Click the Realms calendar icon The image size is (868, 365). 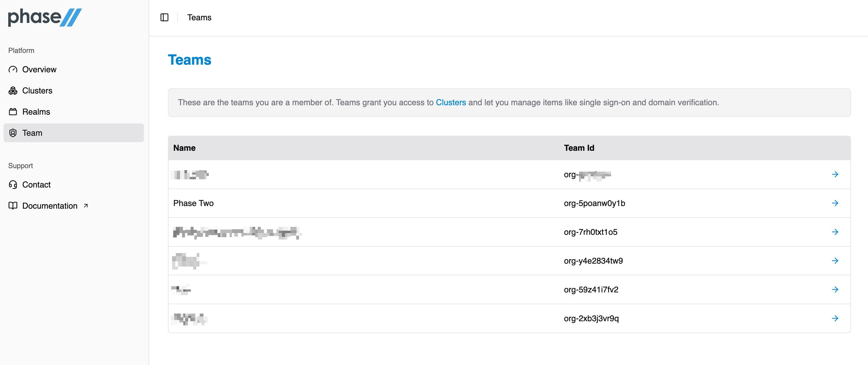pos(13,112)
